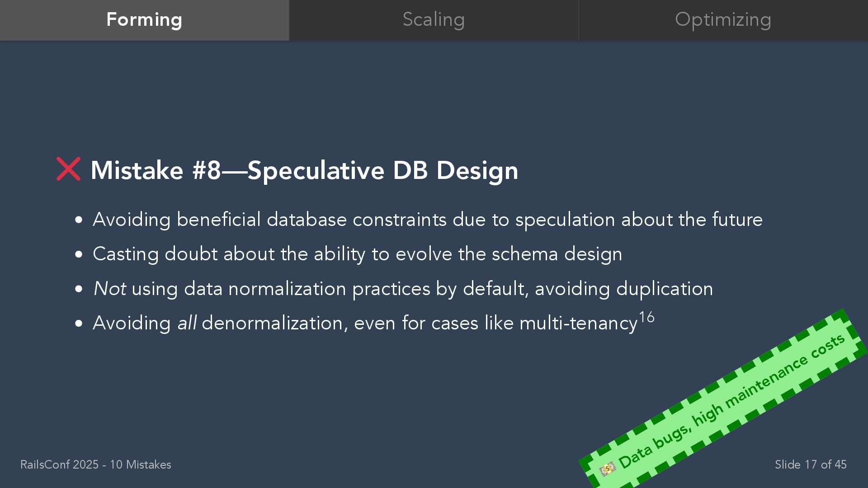868x488 pixels.
Task: Click the red X mistake icon
Action: pos(68,169)
